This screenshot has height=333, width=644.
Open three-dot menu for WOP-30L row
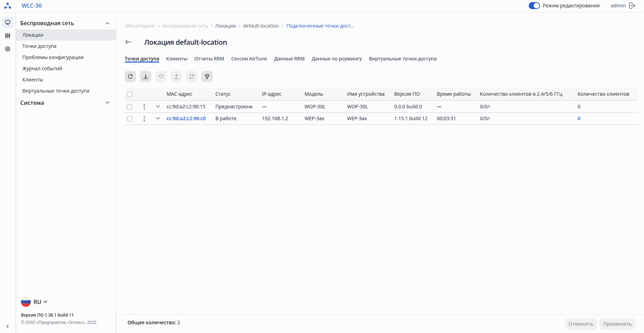pyautogui.click(x=144, y=107)
